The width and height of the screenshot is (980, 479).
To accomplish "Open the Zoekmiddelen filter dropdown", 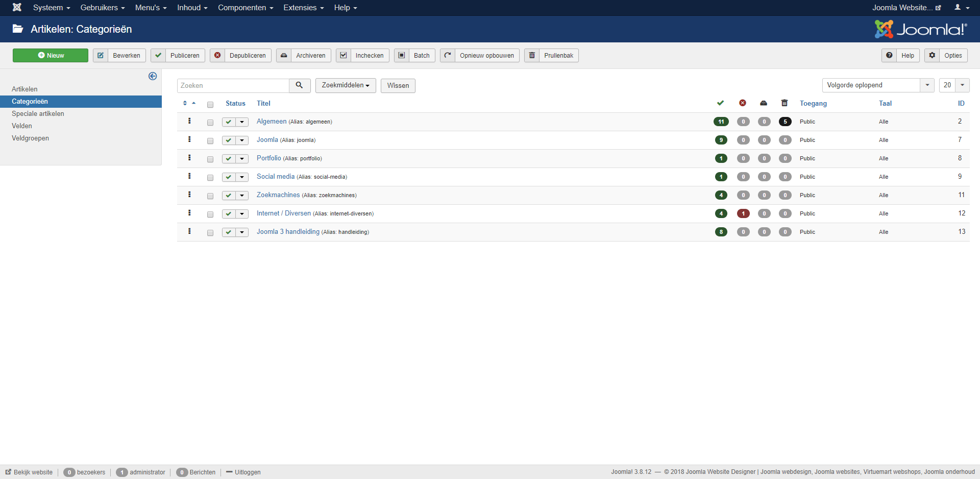I will click(x=346, y=85).
